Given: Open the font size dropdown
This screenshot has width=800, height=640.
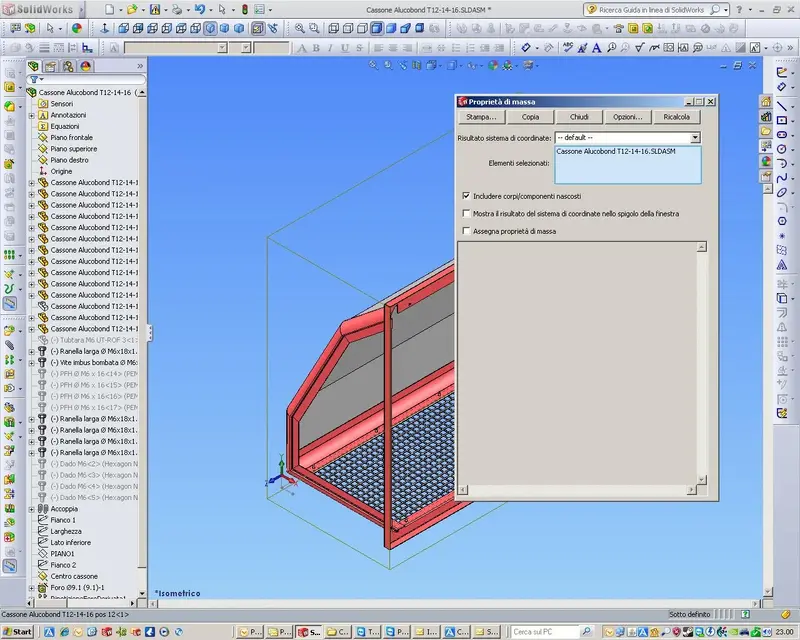Looking at the screenshot, I should (246, 48).
